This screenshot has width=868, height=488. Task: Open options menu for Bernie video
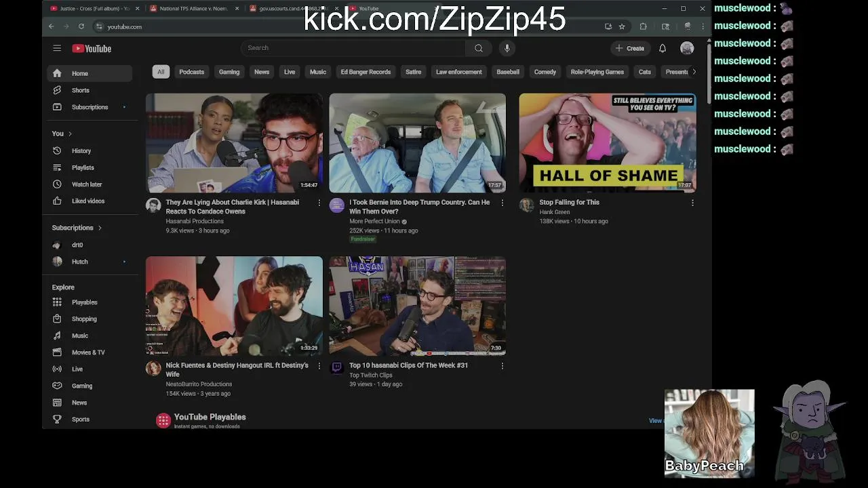(x=502, y=203)
